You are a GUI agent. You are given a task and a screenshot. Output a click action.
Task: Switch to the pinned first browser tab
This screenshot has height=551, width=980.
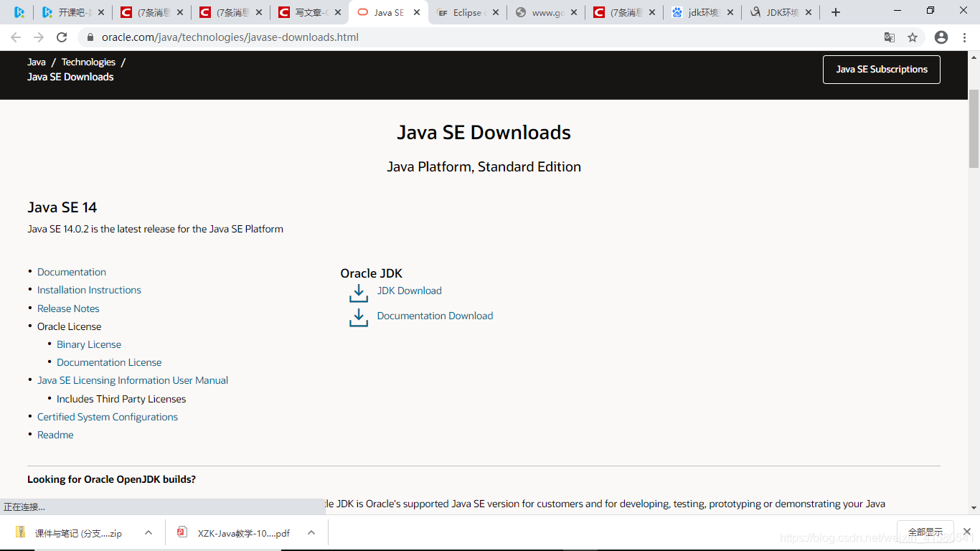(x=19, y=12)
